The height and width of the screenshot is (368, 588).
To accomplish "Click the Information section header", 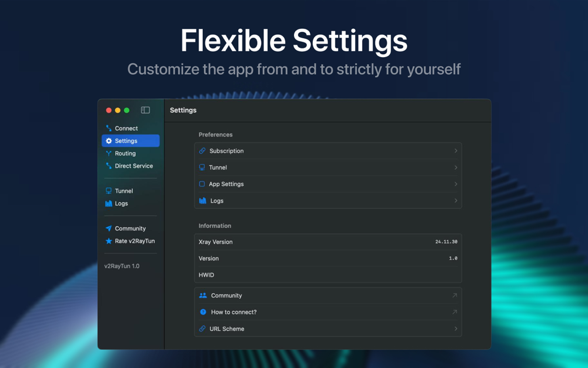I will point(215,226).
